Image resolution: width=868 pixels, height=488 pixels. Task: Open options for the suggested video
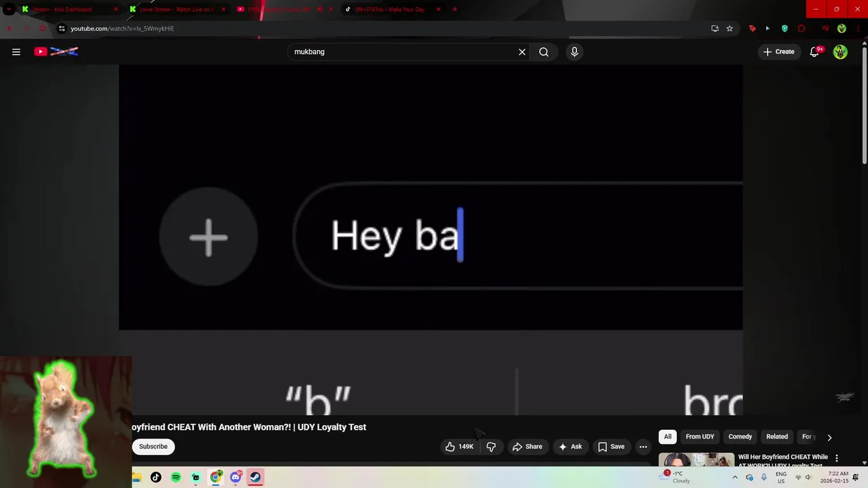837,458
